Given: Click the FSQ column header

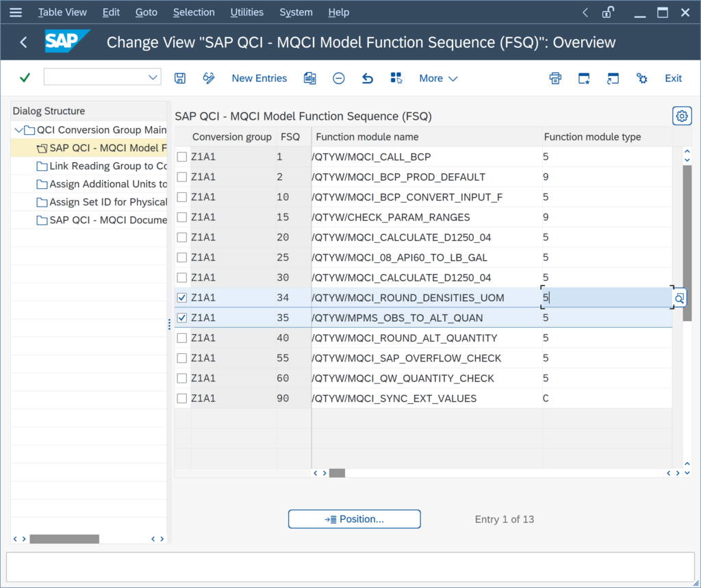Looking at the screenshot, I should (293, 137).
